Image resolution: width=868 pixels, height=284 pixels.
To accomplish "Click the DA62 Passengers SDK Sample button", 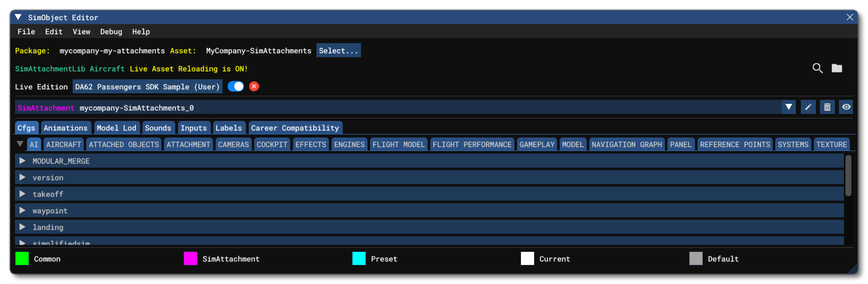I will pyautogui.click(x=147, y=87).
